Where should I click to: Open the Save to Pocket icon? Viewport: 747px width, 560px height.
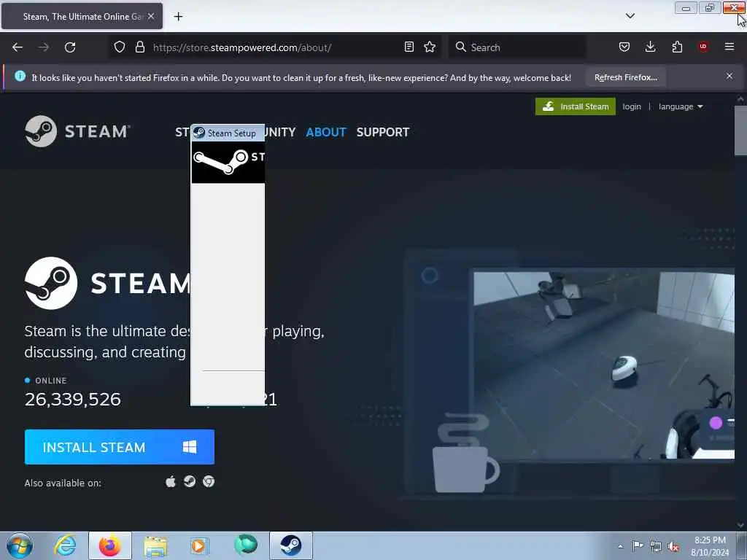(x=624, y=47)
